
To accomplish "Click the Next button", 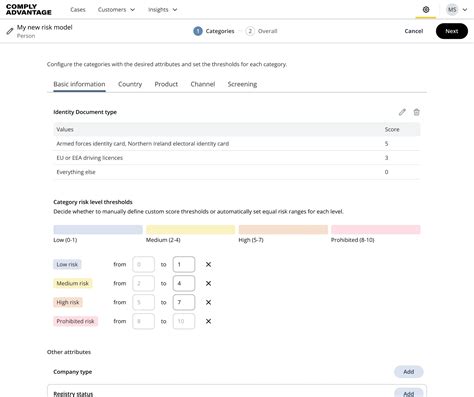I will tap(452, 31).
